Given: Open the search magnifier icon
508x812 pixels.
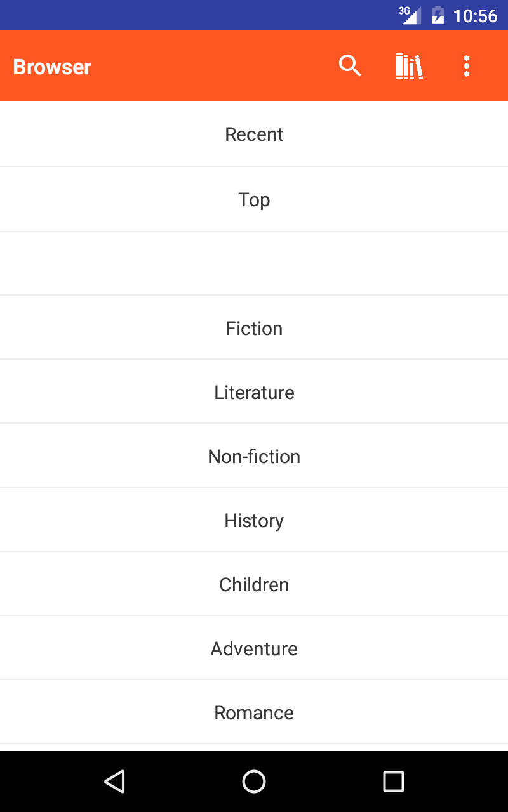Looking at the screenshot, I should (350, 66).
